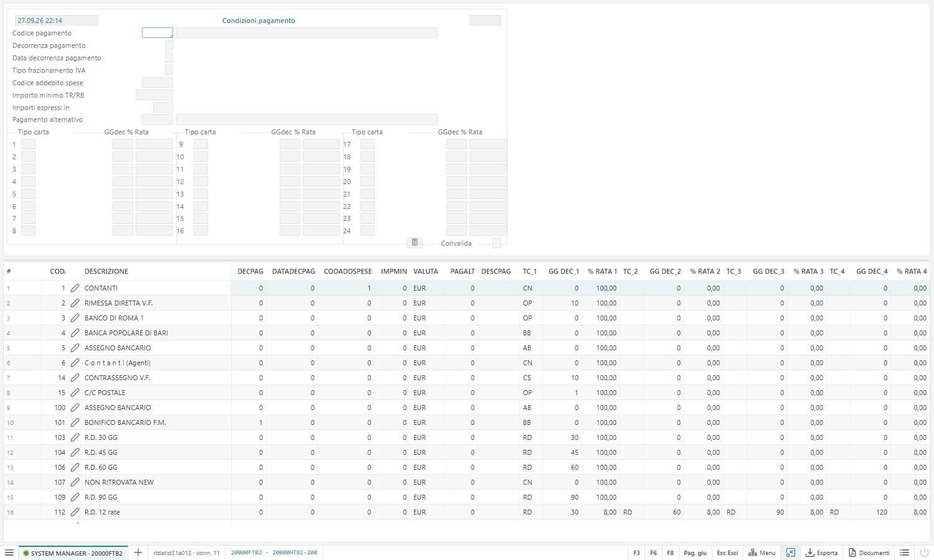Sort by DESCRIZIONE column header
This screenshot has width=934, height=560.
pyautogui.click(x=106, y=271)
